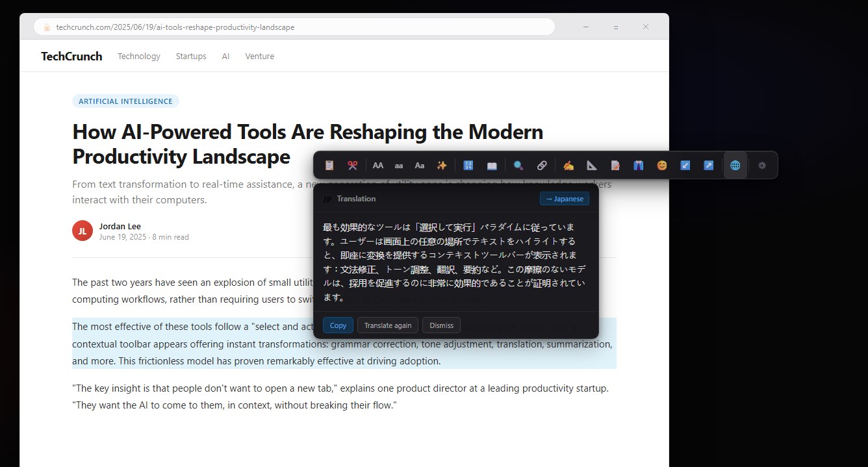Click author name Jordan Lee
This screenshot has height=467, width=868.
[x=120, y=226]
